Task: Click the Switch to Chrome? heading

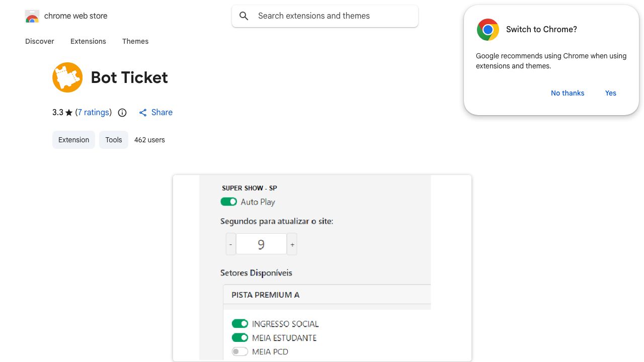Action: pos(541,30)
